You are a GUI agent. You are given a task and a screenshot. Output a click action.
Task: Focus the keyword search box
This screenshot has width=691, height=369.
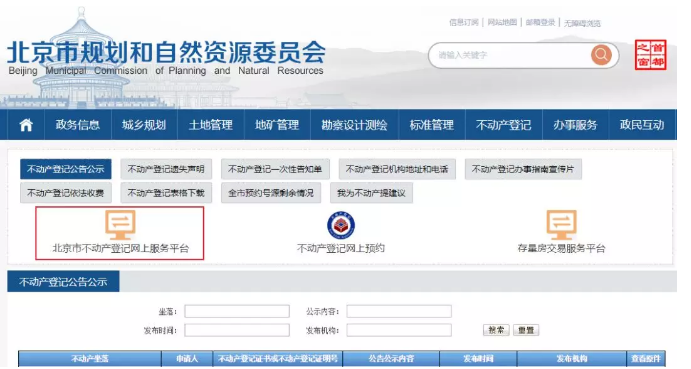pos(511,55)
